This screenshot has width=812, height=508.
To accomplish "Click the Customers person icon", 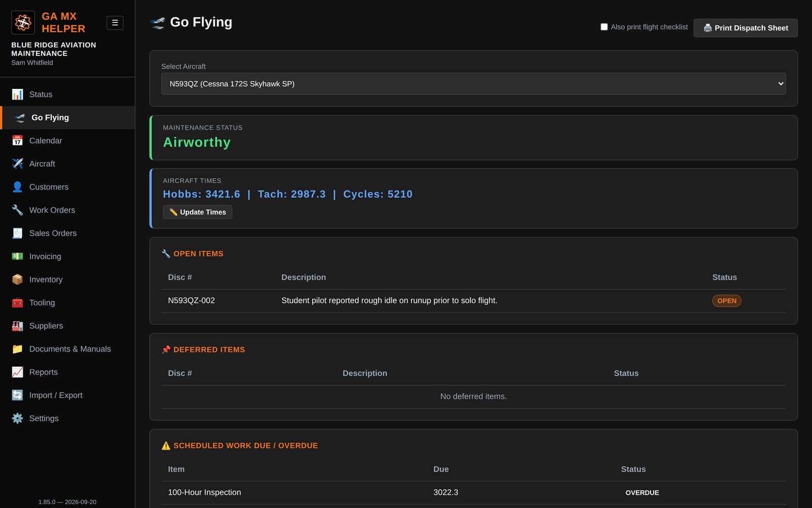I will [x=17, y=187].
